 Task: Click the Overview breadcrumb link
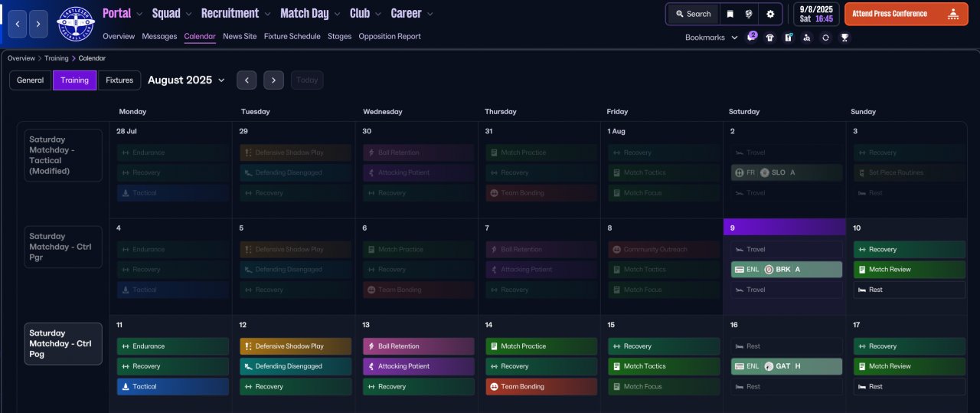point(21,58)
